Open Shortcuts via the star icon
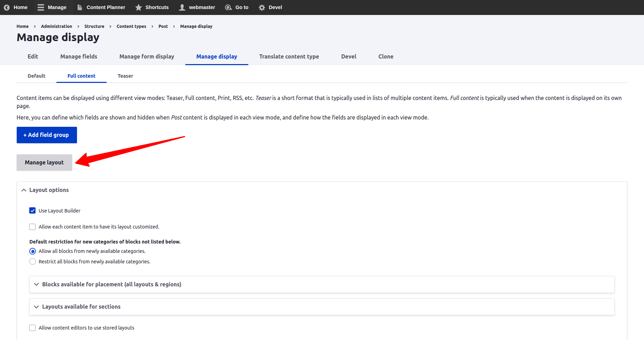The image size is (644, 340). tap(139, 7)
